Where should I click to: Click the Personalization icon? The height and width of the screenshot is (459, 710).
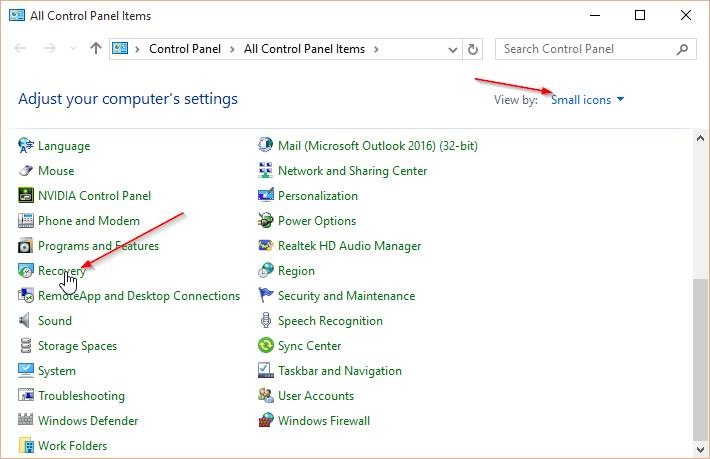tap(265, 195)
